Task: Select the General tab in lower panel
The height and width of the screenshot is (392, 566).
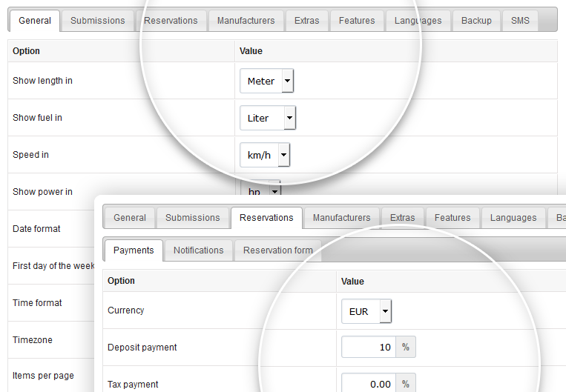Action: 130,218
